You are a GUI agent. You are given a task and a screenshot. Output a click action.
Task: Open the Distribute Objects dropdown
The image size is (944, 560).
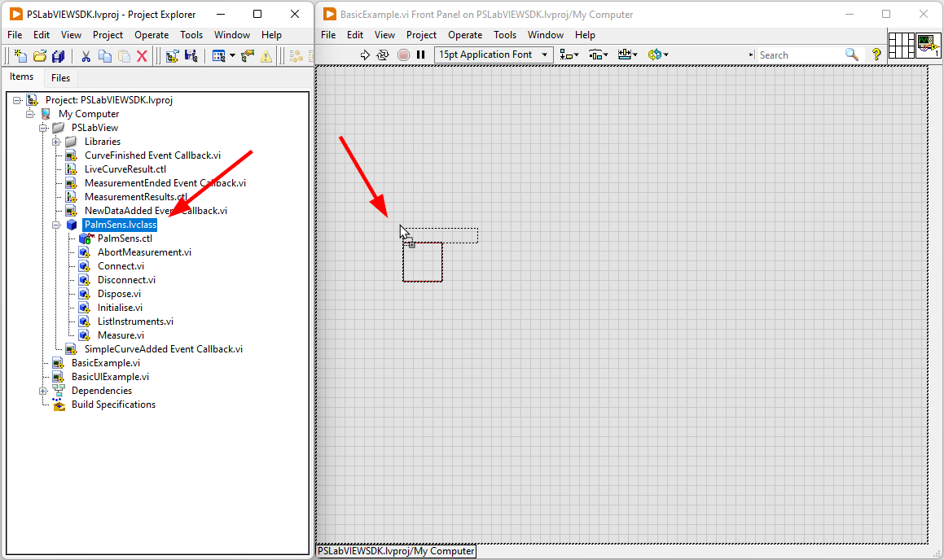(x=599, y=55)
